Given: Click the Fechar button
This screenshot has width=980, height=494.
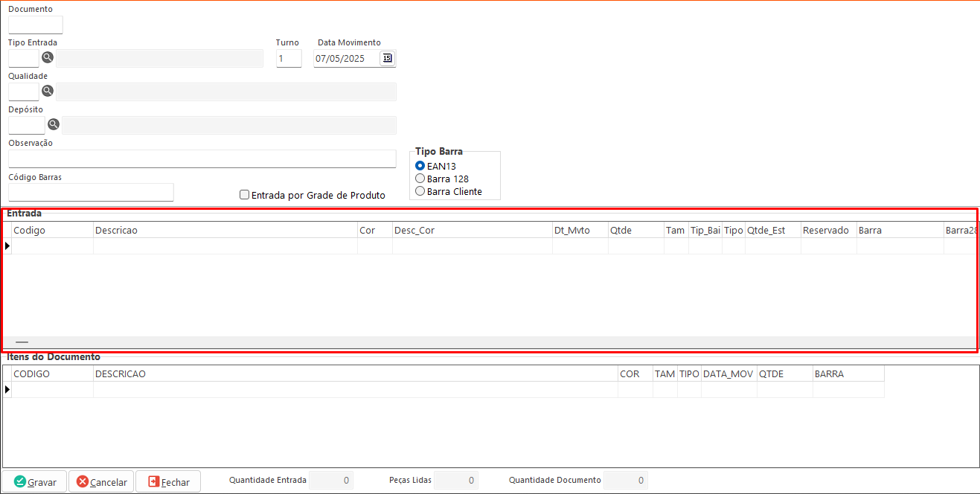Looking at the screenshot, I should [168, 482].
